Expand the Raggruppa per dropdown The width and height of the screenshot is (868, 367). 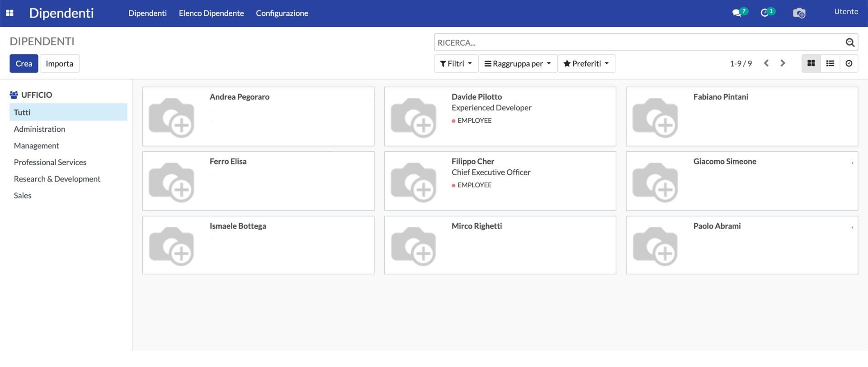point(518,63)
